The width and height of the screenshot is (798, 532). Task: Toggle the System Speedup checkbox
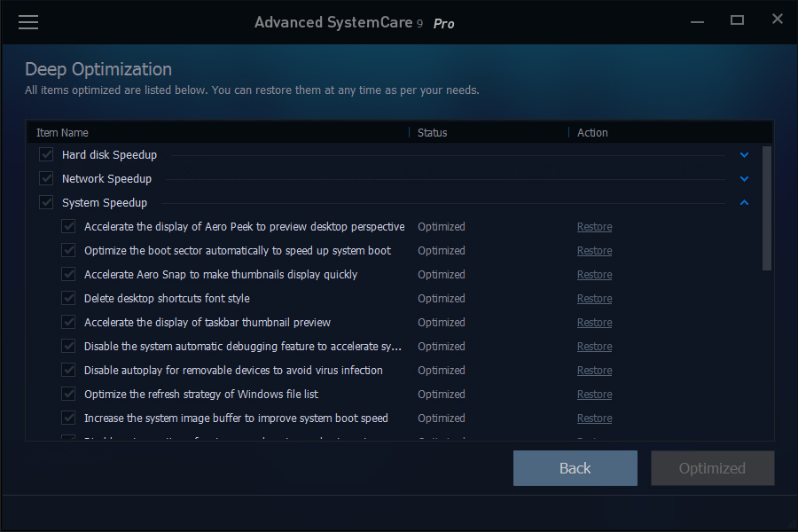click(46, 202)
